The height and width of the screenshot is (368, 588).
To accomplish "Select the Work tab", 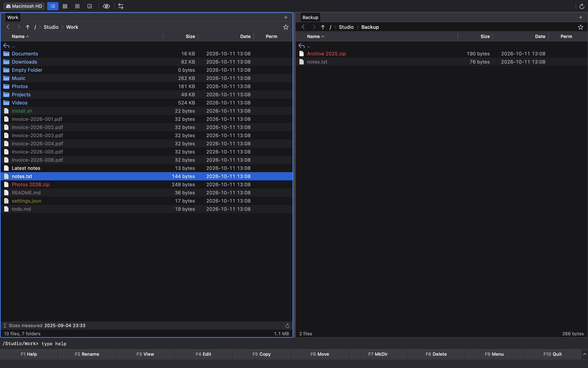I will tap(13, 17).
